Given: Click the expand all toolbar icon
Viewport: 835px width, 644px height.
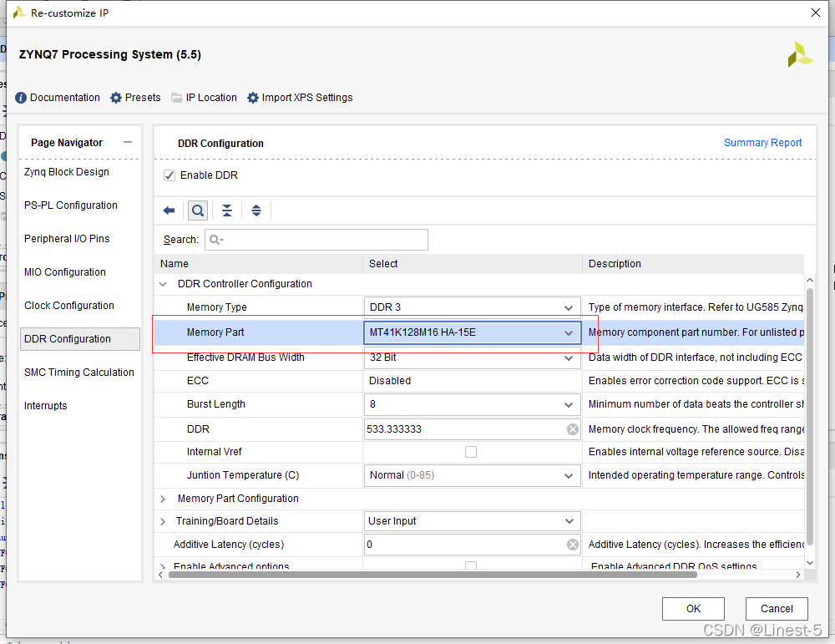Looking at the screenshot, I should point(256,210).
